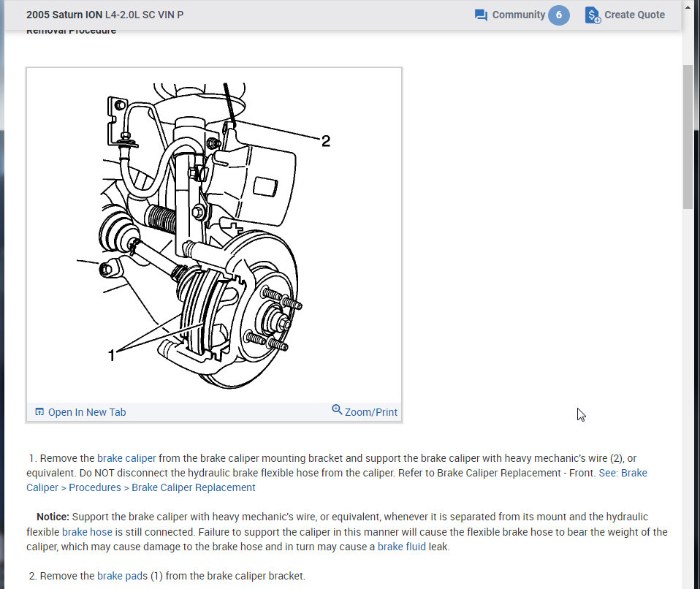Image resolution: width=700 pixels, height=589 pixels.
Task: Open Procedures > Brake Caliper Replacement link
Action: [162, 487]
